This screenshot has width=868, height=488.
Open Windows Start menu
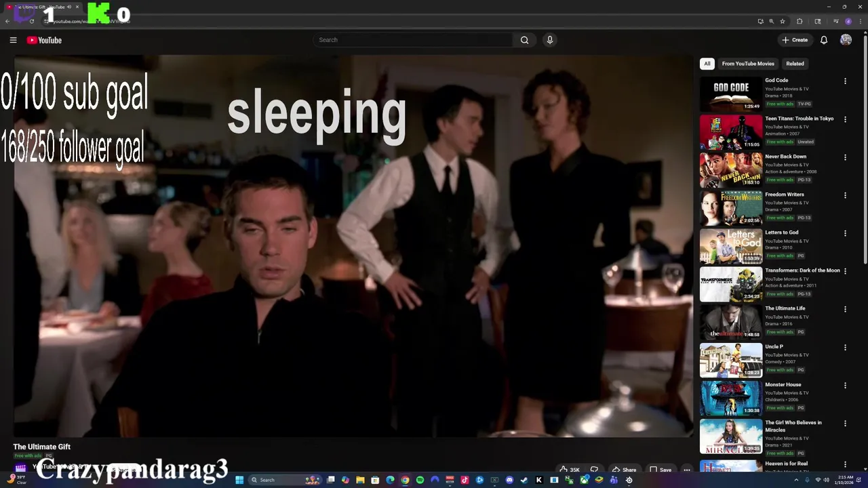coord(239,480)
